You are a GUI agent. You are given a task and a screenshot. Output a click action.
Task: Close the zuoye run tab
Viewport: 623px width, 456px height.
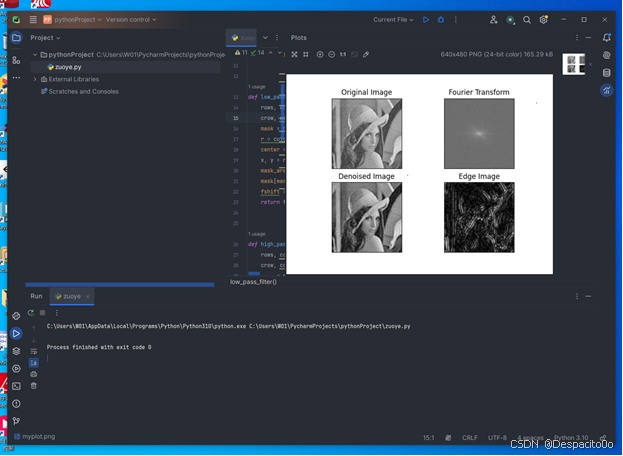point(88,296)
